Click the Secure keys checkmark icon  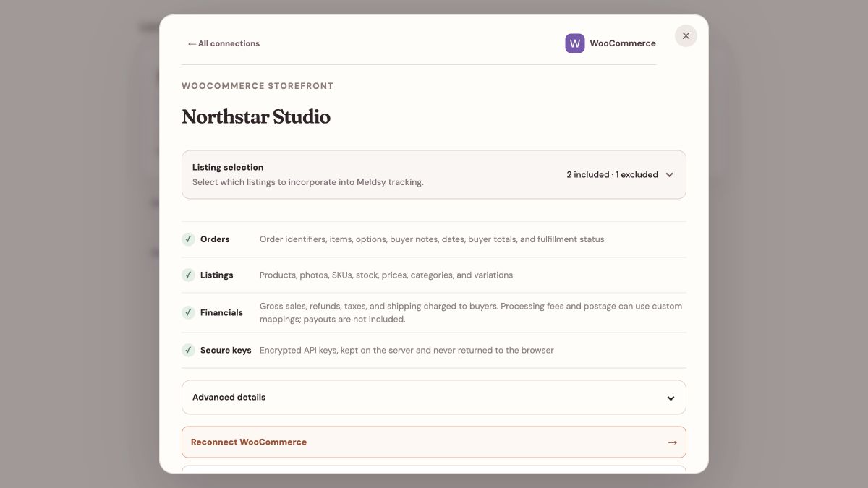(x=188, y=351)
